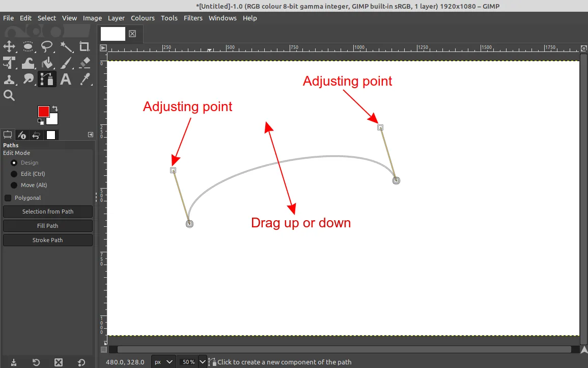Select the Colour Picker eyedropper
This screenshot has height=368, width=588.
(x=85, y=80)
